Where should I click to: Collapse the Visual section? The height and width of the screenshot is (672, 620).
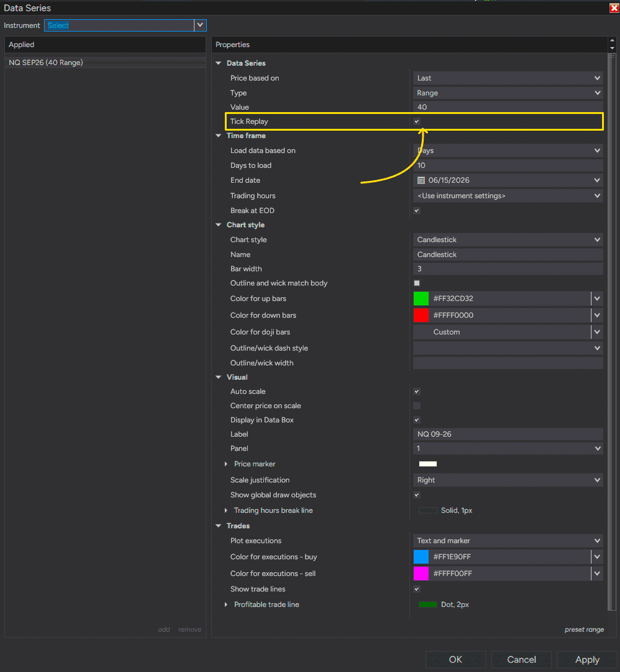(219, 377)
